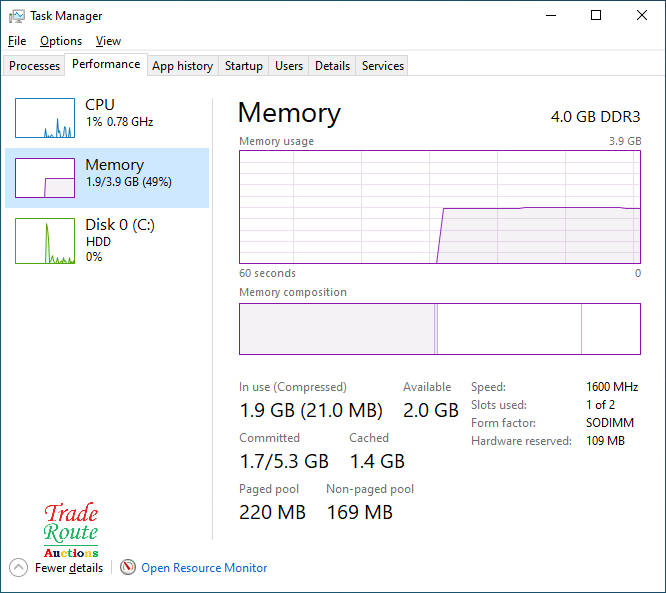
Task: Switch to the Processes tab
Action: pos(35,66)
